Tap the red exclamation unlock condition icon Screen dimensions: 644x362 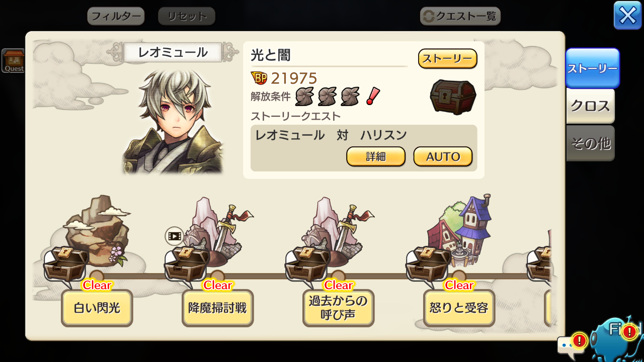(372, 96)
